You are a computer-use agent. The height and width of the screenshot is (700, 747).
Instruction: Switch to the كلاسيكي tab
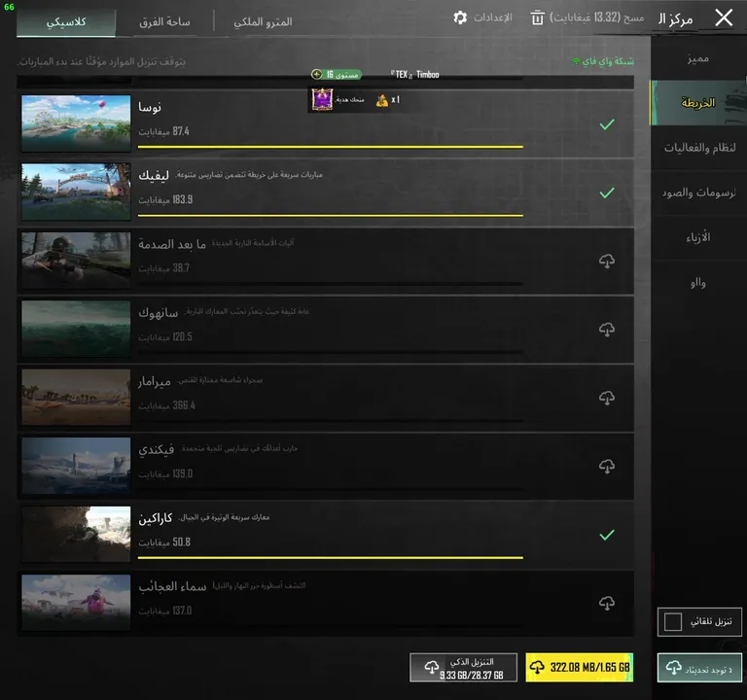point(66,22)
